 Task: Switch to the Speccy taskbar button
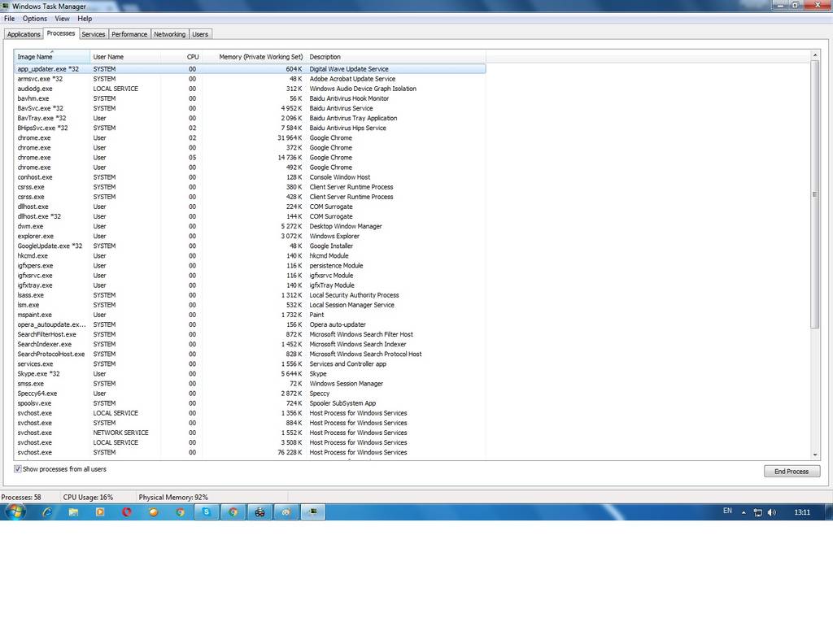tap(259, 511)
